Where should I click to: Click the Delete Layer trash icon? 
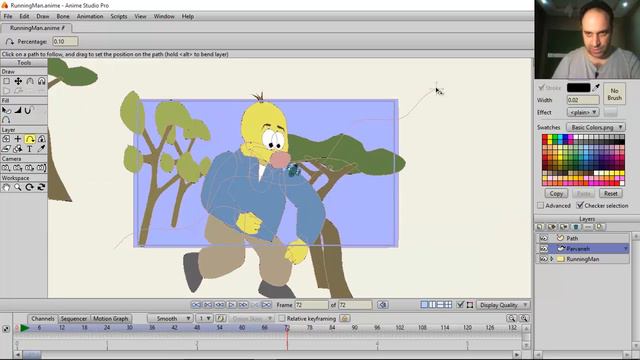[576, 227]
